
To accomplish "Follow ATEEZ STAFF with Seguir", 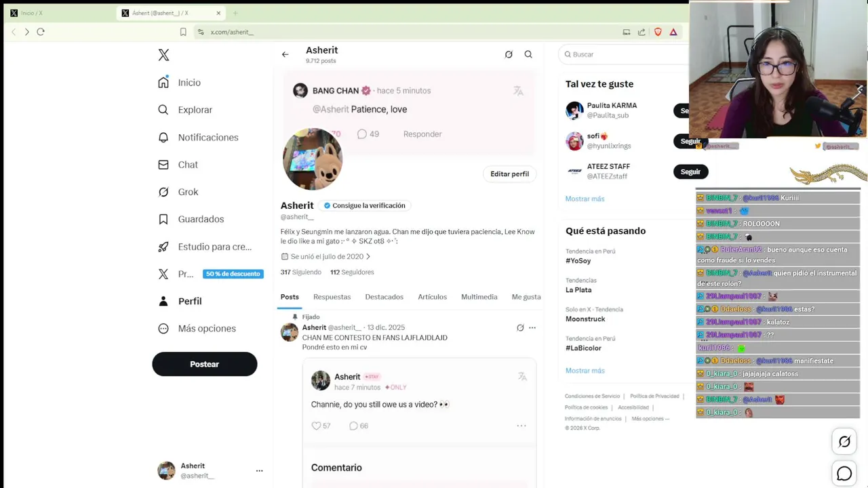I will [x=690, y=171].
